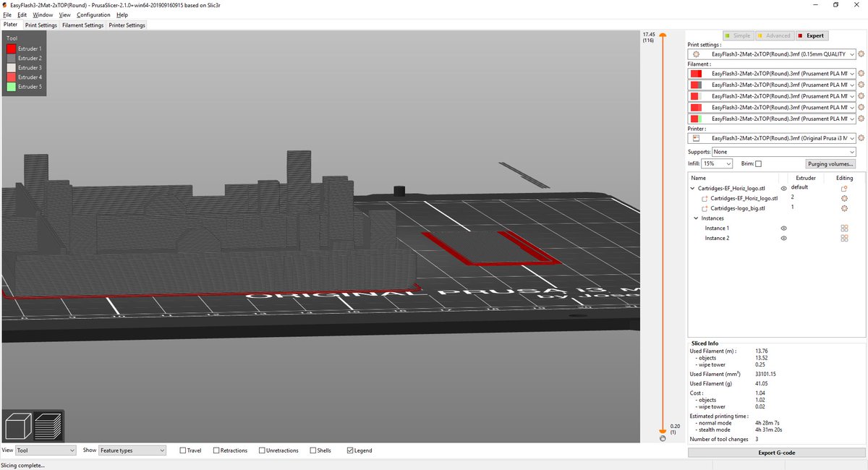Switch to the Printer Settings tab

(127, 25)
